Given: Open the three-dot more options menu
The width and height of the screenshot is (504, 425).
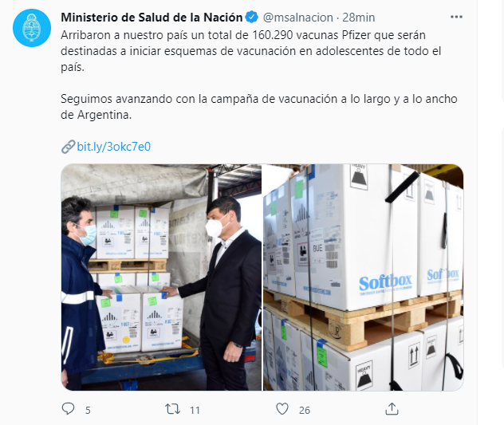Looking at the screenshot, I should click(456, 17).
